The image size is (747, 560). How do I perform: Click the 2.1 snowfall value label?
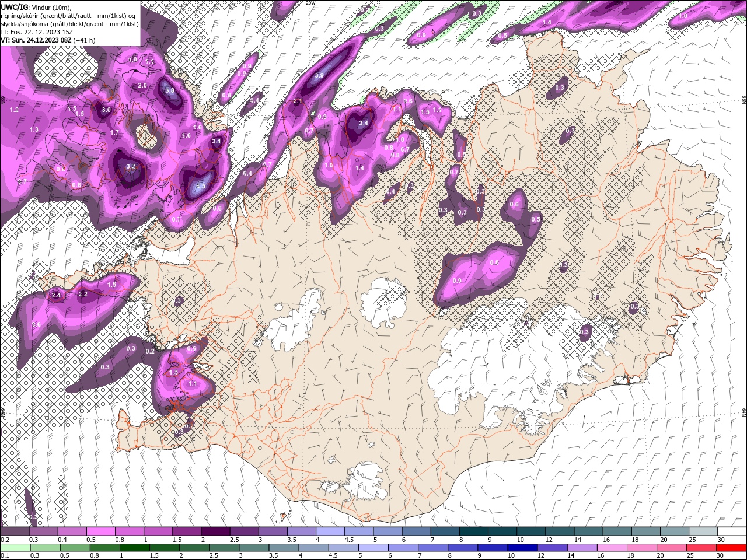(x=298, y=101)
